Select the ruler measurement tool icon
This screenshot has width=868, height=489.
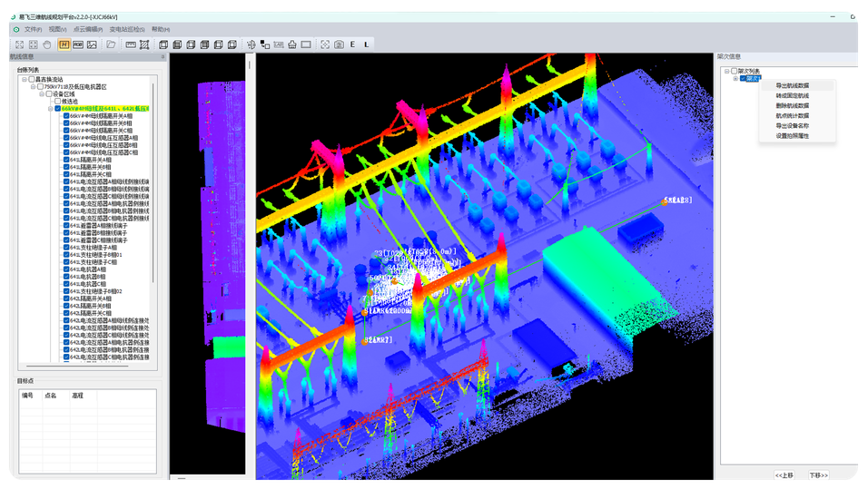tap(130, 44)
